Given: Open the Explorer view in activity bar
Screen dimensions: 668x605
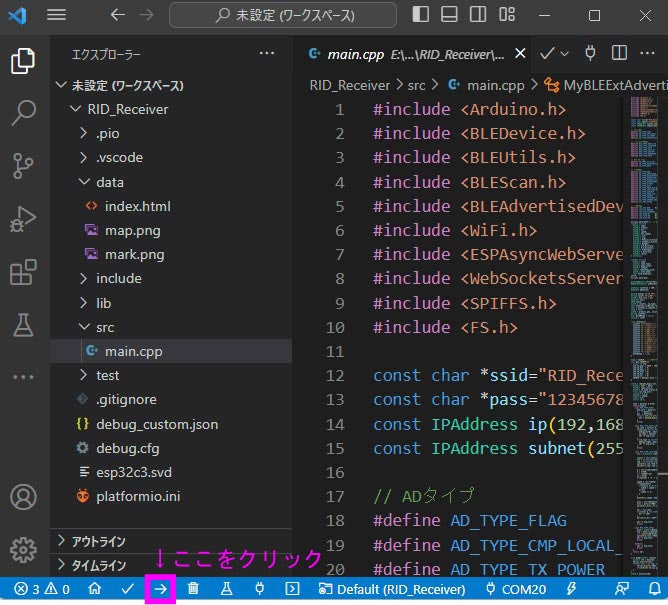Looking at the screenshot, I should tap(23, 61).
